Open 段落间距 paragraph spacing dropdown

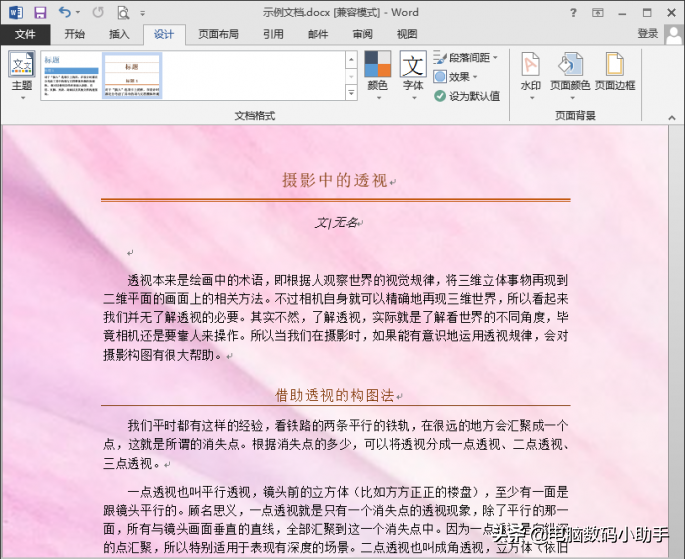(x=466, y=58)
